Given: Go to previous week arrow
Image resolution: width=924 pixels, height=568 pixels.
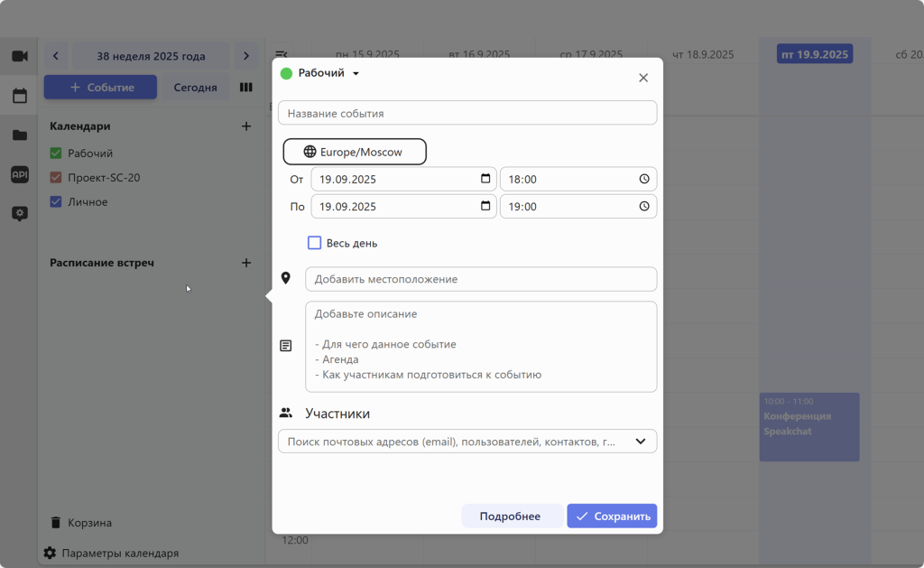Looking at the screenshot, I should 56,56.
